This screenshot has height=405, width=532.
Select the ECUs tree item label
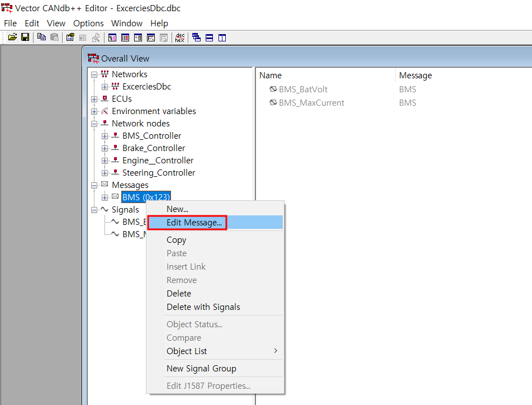pyautogui.click(x=122, y=99)
